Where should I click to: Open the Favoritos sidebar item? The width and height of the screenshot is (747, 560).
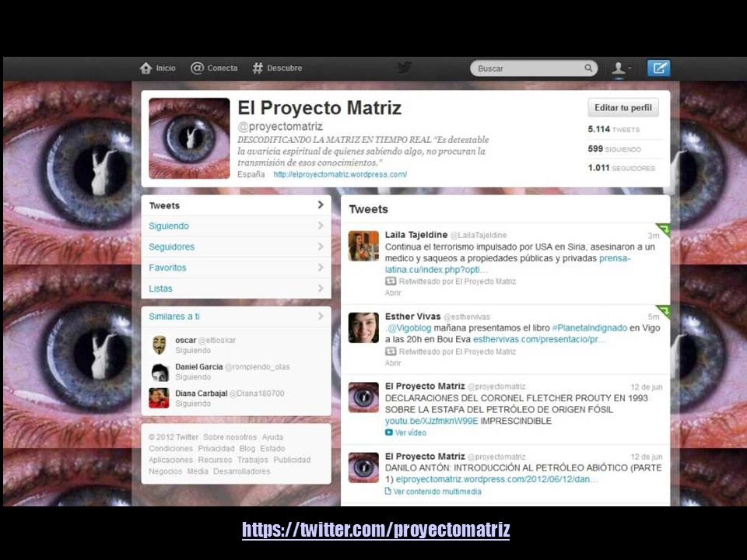click(x=236, y=268)
